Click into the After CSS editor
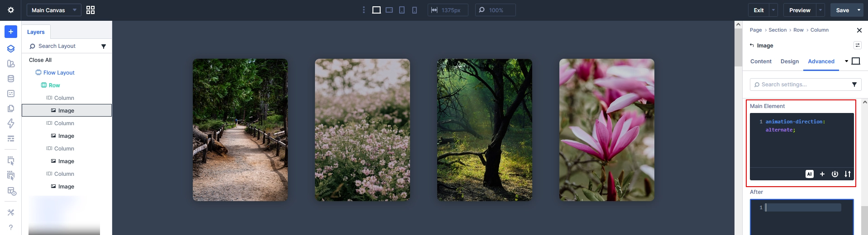The width and height of the screenshot is (868, 235). [801, 217]
